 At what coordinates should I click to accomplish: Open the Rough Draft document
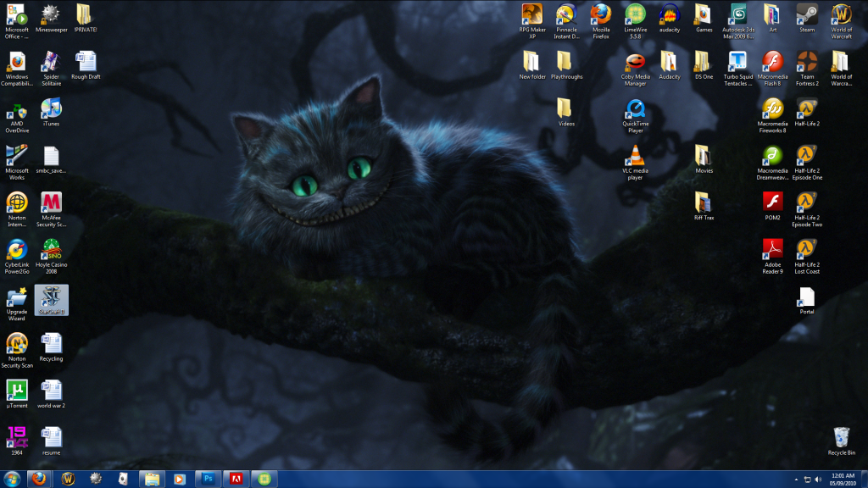(86, 64)
